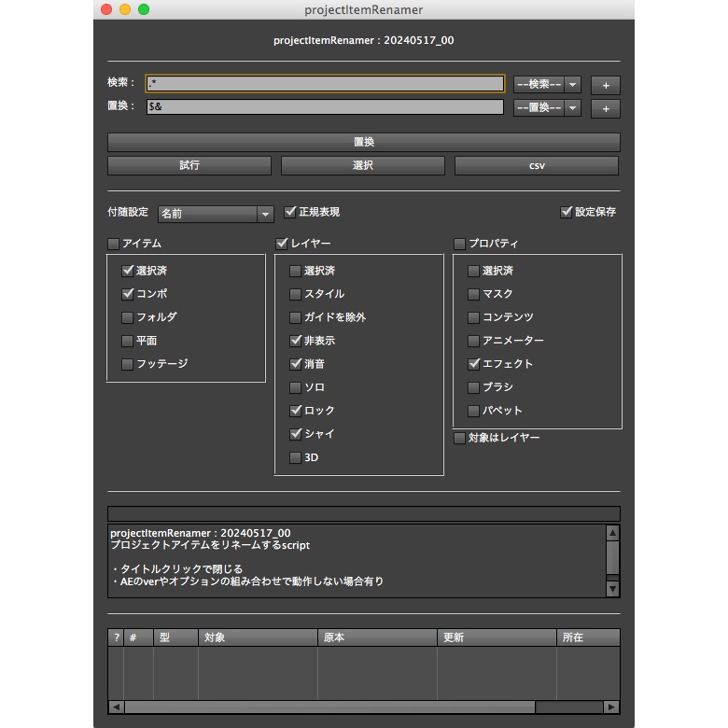Click the results table horizontal scrollbar thumb
The width and height of the screenshot is (728, 728).
click(329, 707)
